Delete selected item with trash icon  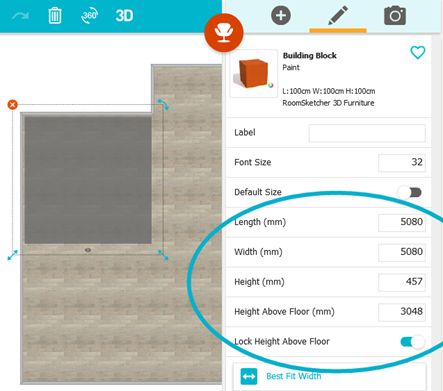click(55, 16)
